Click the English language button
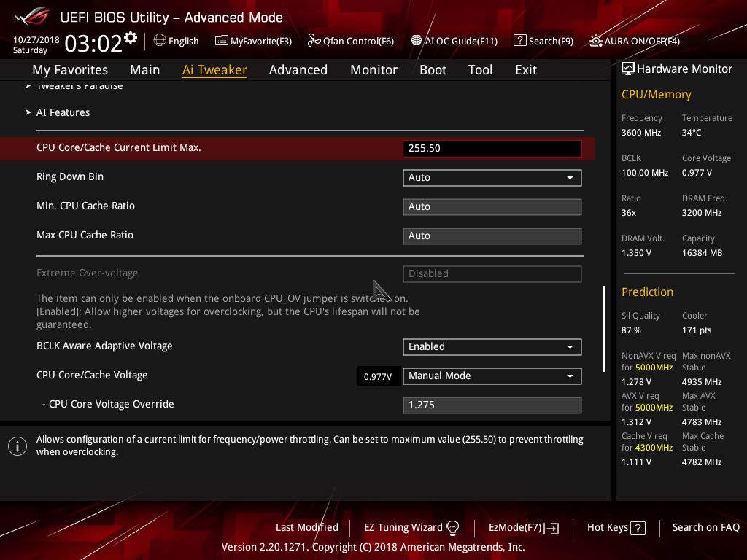Viewport: 747px width, 560px height. [x=177, y=41]
